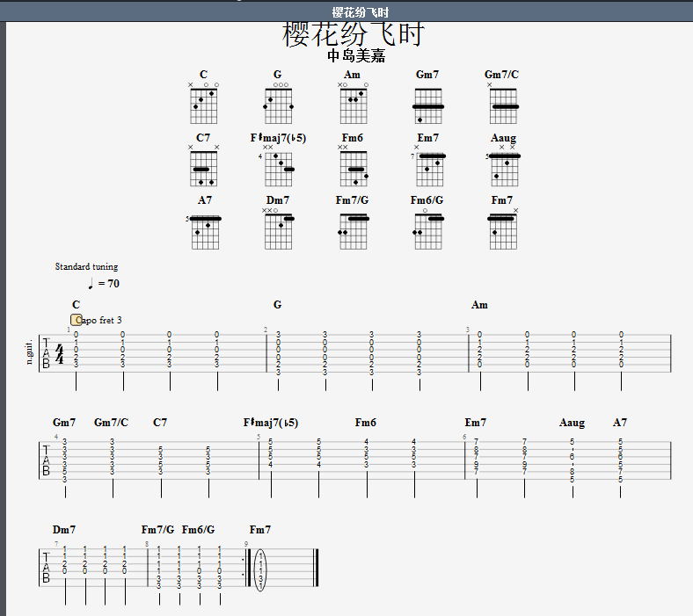The image size is (693, 616).
Task: Click the 樱花纷飞时 title bar tab
Action: click(x=361, y=12)
